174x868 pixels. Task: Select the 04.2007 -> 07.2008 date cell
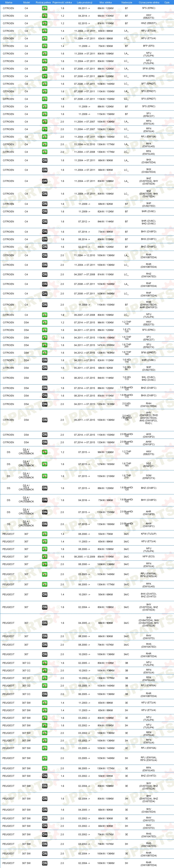tap(84, 275)
